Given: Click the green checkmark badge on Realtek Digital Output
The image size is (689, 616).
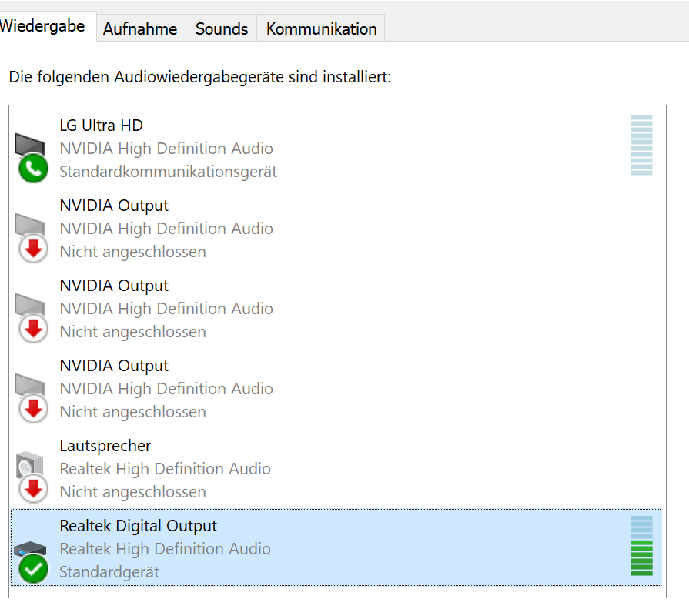Looking at the screenshot, I should click(x=33, y=568).
